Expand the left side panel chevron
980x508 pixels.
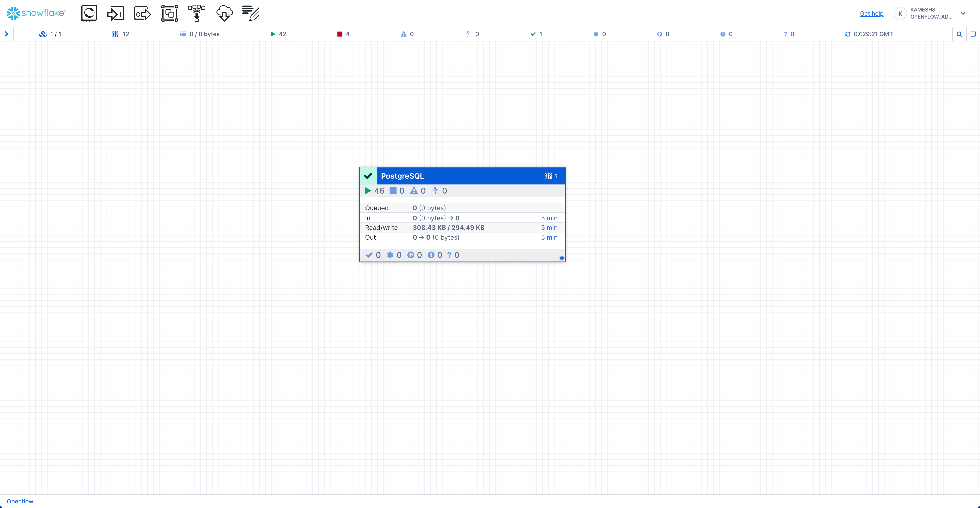pos(7,34)
